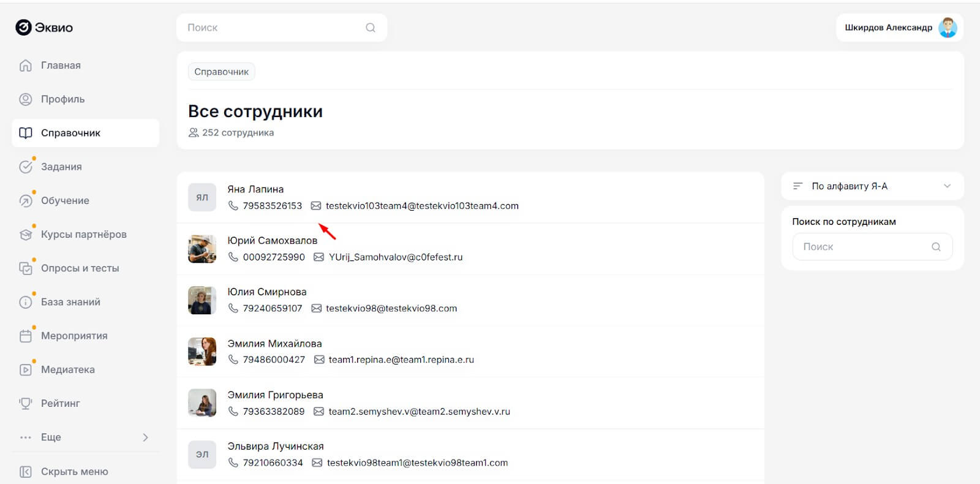Click the envelope icon beside Яна Лапина's email
The height and width of the screenshot is (484, 980).
pyautogui.click(x=316, y=206)
